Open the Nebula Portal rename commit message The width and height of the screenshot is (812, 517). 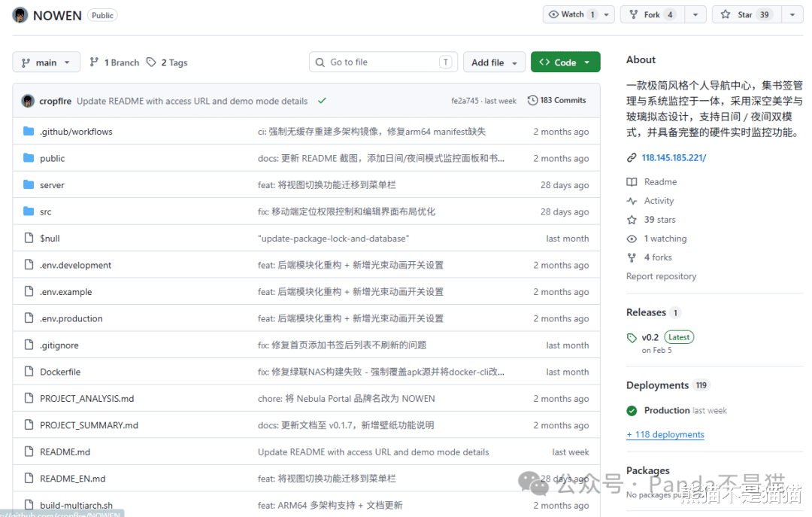point(347,398)
